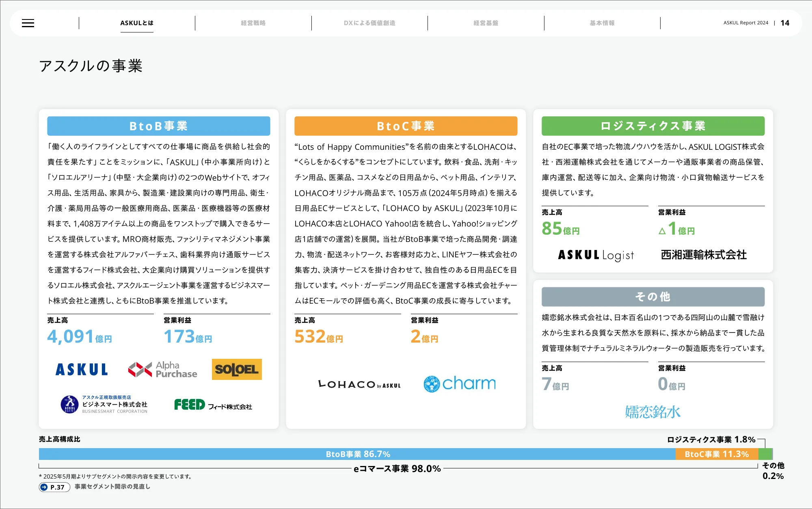Click the SOLOEL yellow logo
The height and width of the screenshot is (509, 812).
click(237, 369)
